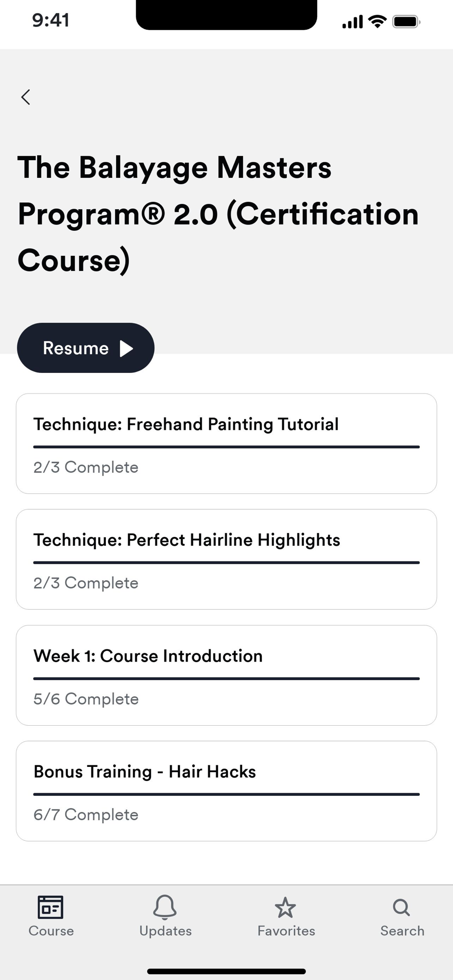The width and height of the screenshot is (453, 980).
Task: Click the Hair Hacks progress bar
Action: coord(226,794)
